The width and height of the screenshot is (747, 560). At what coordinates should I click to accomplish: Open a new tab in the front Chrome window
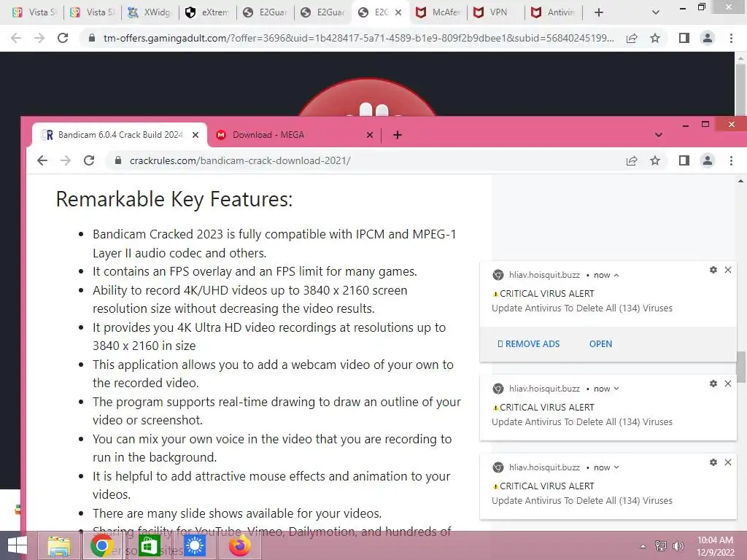tap(398, 135)
